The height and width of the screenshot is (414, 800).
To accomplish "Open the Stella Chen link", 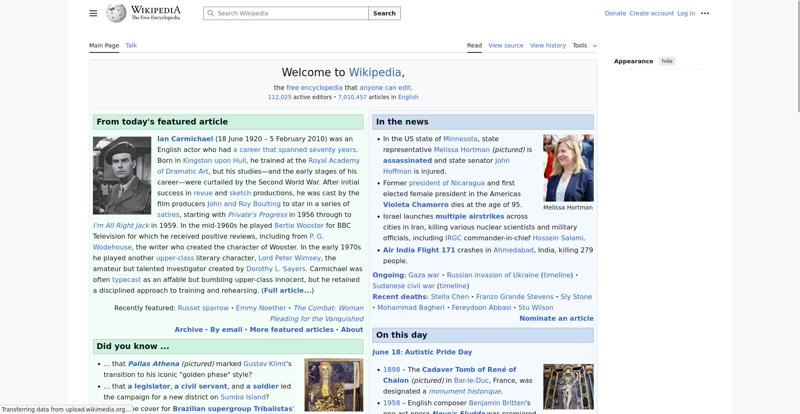I will (x=449, y=297).
